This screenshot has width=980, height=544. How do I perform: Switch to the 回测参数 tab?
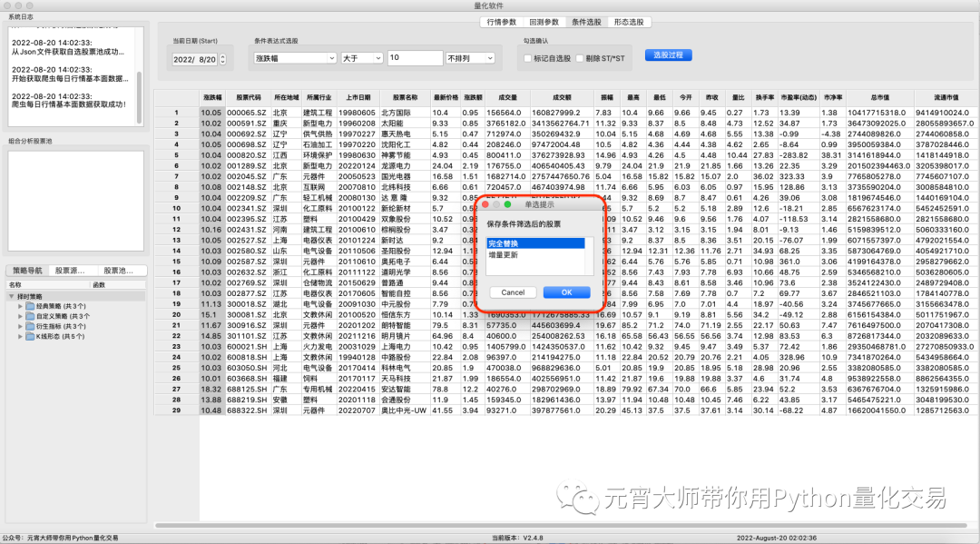[x=544, y=22]
